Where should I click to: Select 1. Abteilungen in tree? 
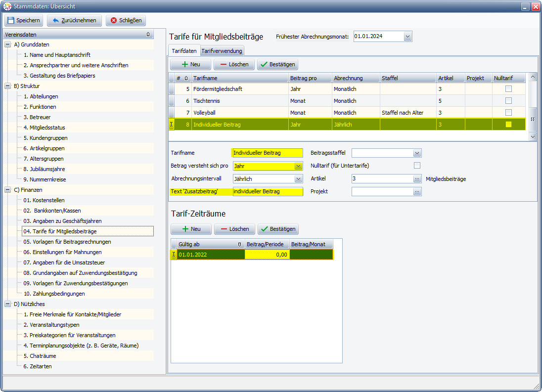pos(41,96)
